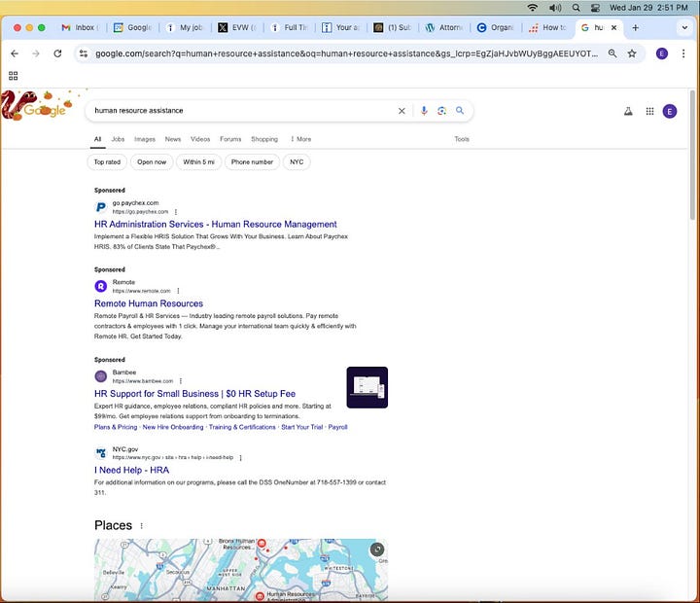Switch to the EVW X tab
700x603 pixels.
237,27
